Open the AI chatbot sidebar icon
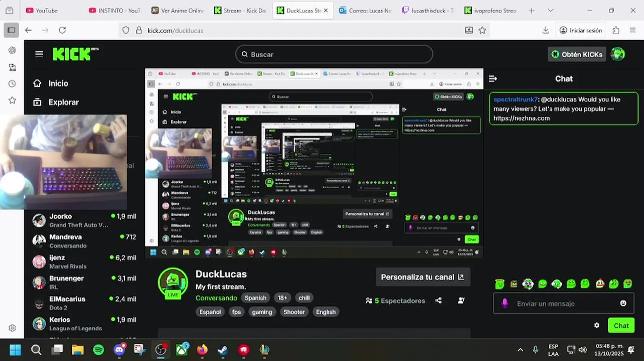This screenshot has width=644, height=361. (x=12, y=50)
